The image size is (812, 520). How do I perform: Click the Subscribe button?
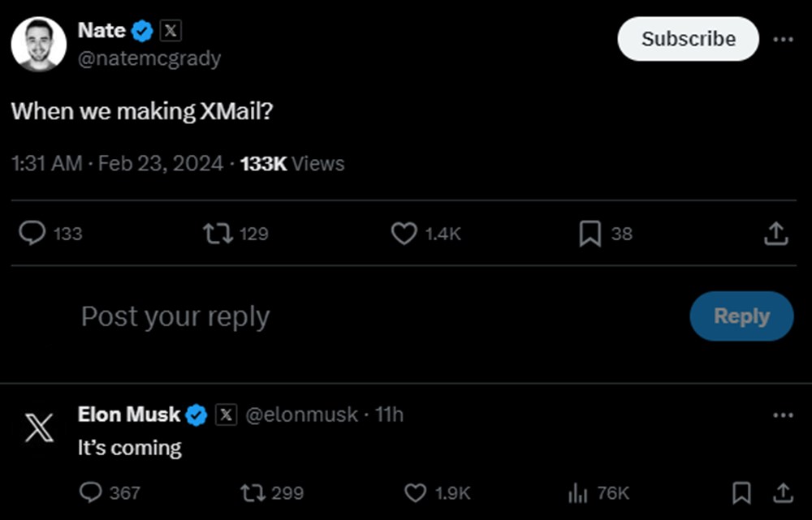[x=688, y=39]
